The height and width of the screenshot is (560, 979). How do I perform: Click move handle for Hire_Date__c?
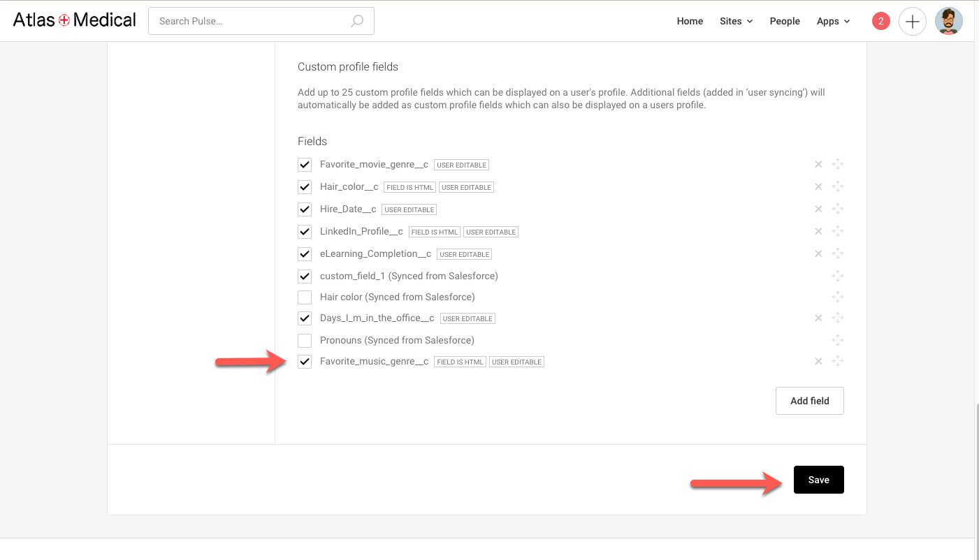838,209
